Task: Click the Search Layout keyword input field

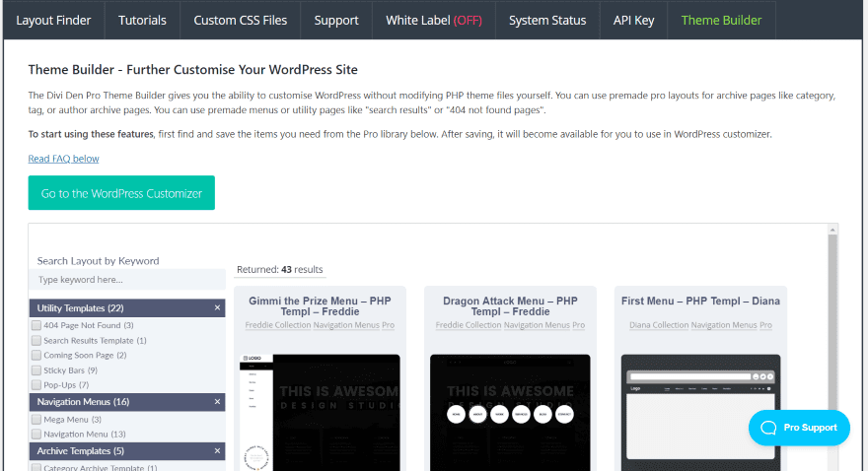Action: 131,280
